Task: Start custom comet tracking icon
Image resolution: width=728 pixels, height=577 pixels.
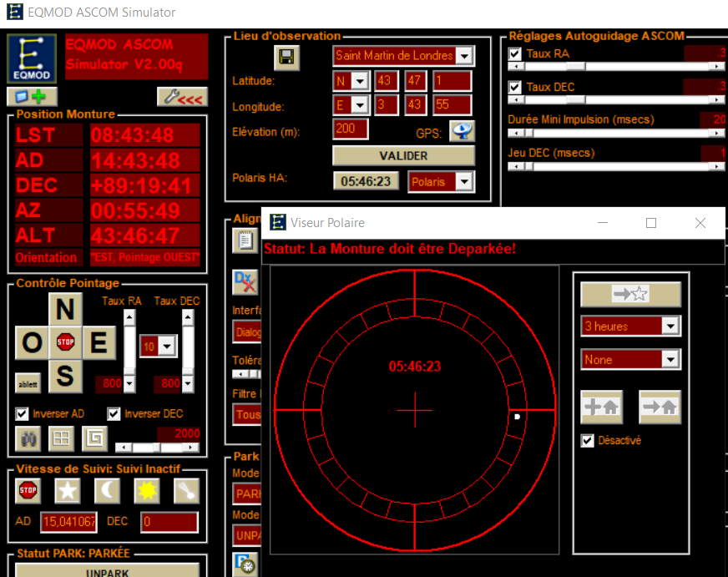Action: 187,491
